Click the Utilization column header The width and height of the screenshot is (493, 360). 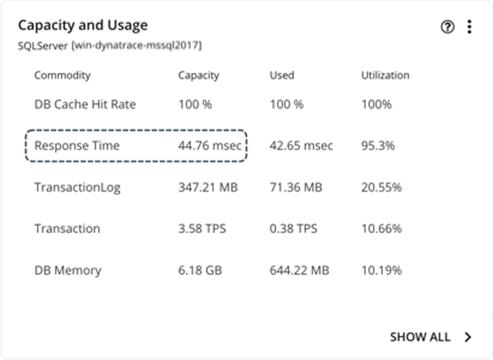pyautogui.click(x=385, y=75)
